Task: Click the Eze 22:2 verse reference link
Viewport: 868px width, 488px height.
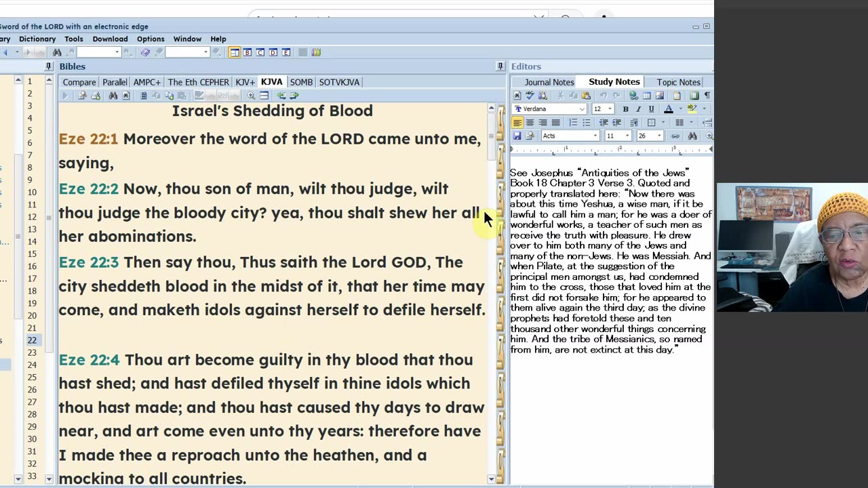Action: (88, 189)
